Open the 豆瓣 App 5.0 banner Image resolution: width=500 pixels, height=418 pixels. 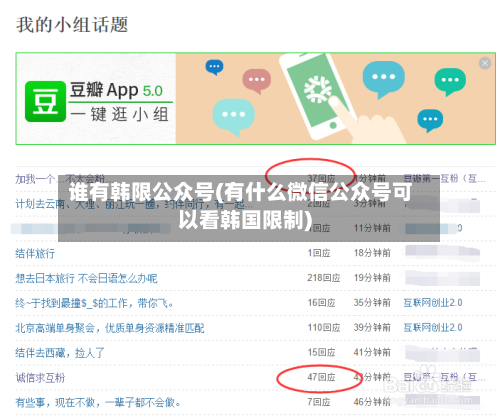(255, 98)
